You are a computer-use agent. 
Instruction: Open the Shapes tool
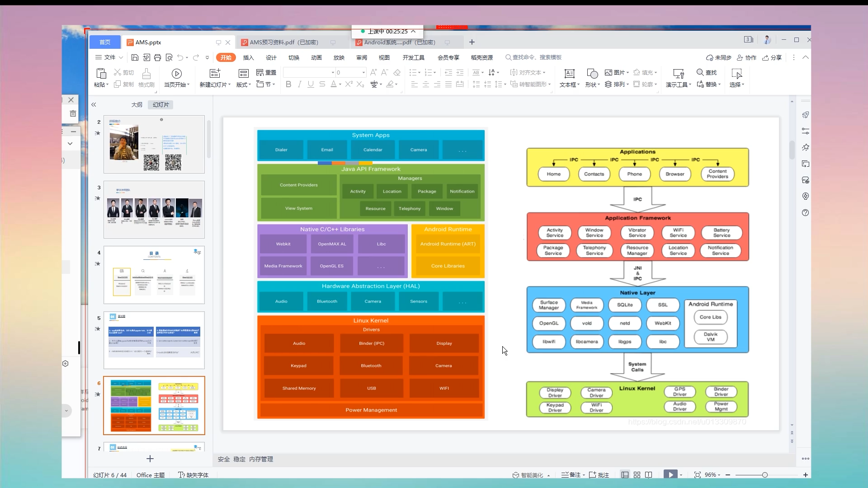[x=592, y=73]
